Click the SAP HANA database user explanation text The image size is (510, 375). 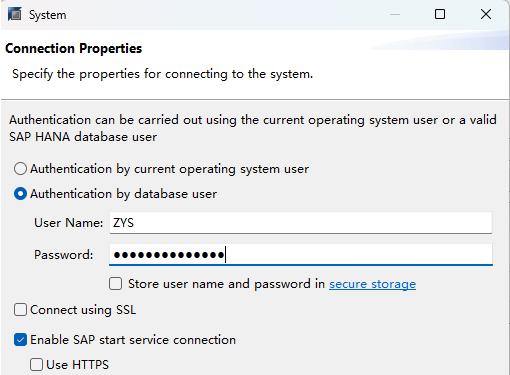point(253,128)
